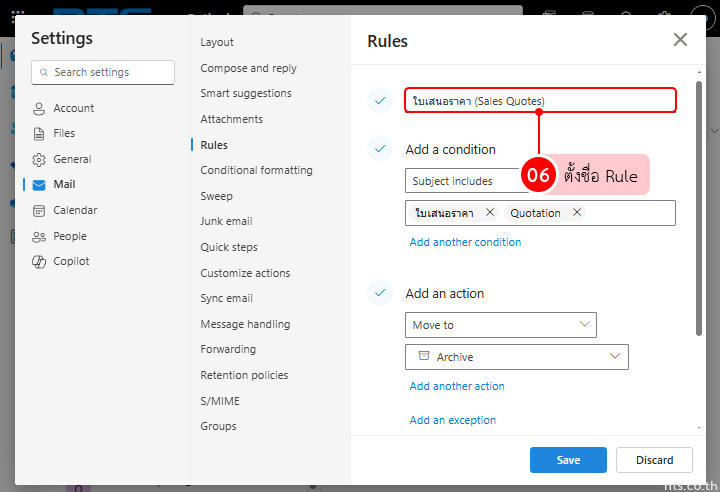The width and height of the screenshot is (720, 492).
Task: Click the checkmark beside Add an action
Action: (x=379, y=293)
